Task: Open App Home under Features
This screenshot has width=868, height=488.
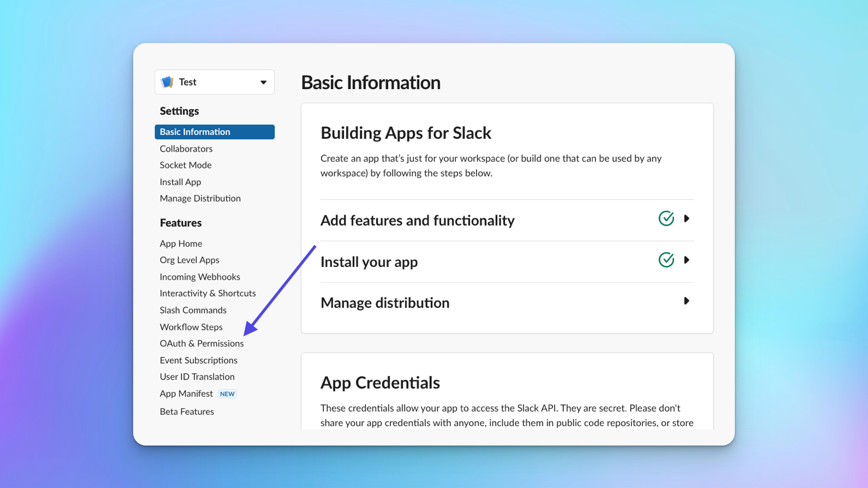Action: (181, 243)
